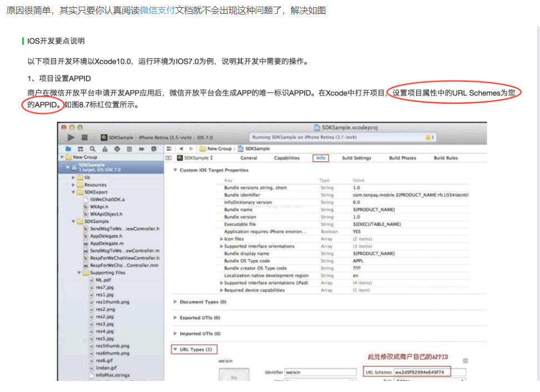The height and width of the screenshot is (392, 540).
Task: Switch to the Build Settings tab
Action: click(357, 158)
